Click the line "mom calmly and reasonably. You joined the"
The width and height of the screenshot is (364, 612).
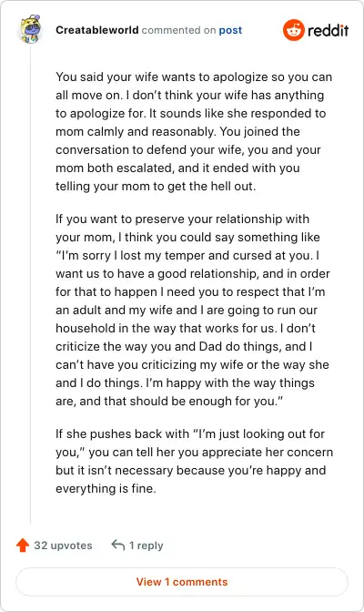[x=177, y=131]
